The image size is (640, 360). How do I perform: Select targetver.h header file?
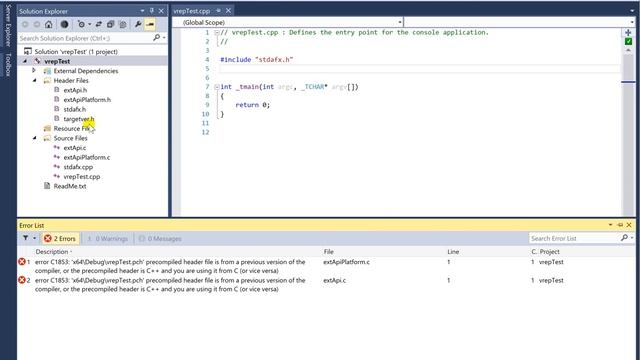click(79, 119)
